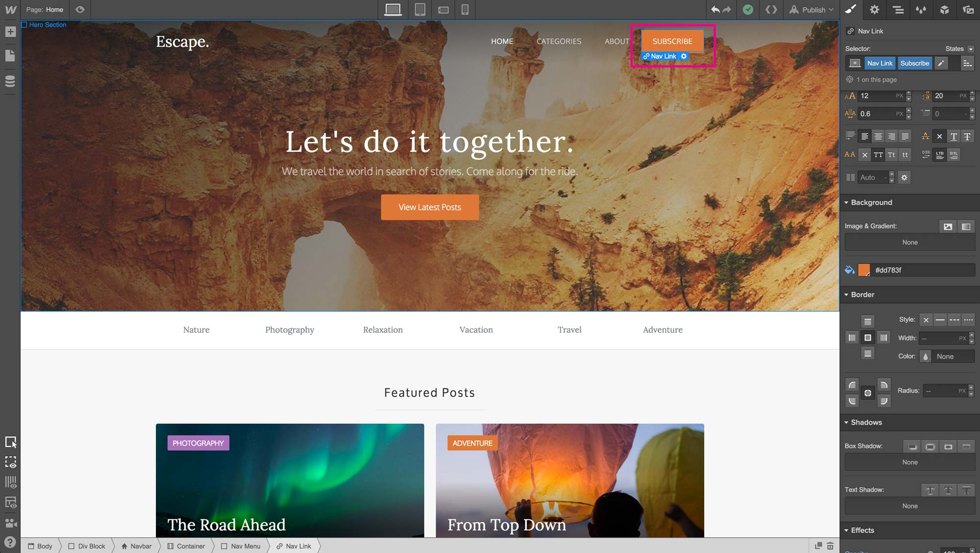Open the Pages panel icon
The height and width of the screenshot is (553, 980).
[10, 55]
